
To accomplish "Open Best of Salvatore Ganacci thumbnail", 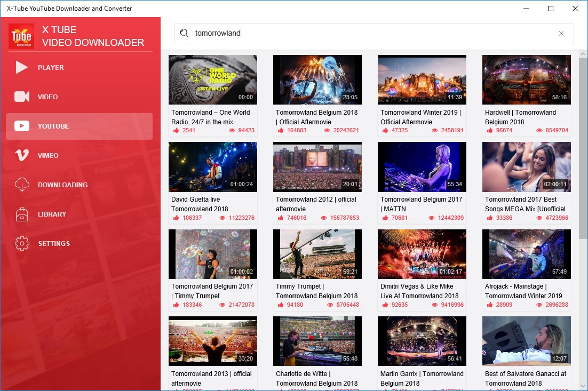I will (x=527, y=341).
